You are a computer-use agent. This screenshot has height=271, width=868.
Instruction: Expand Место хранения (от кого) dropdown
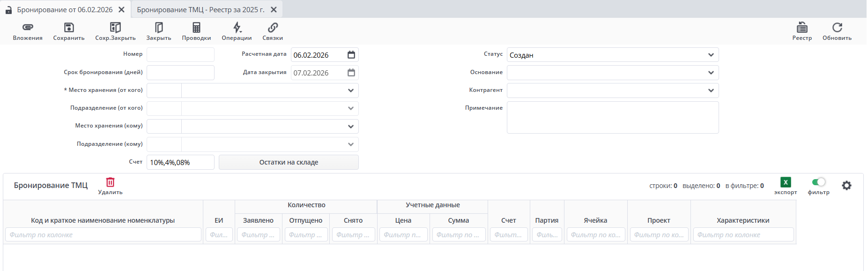point(351,90)
